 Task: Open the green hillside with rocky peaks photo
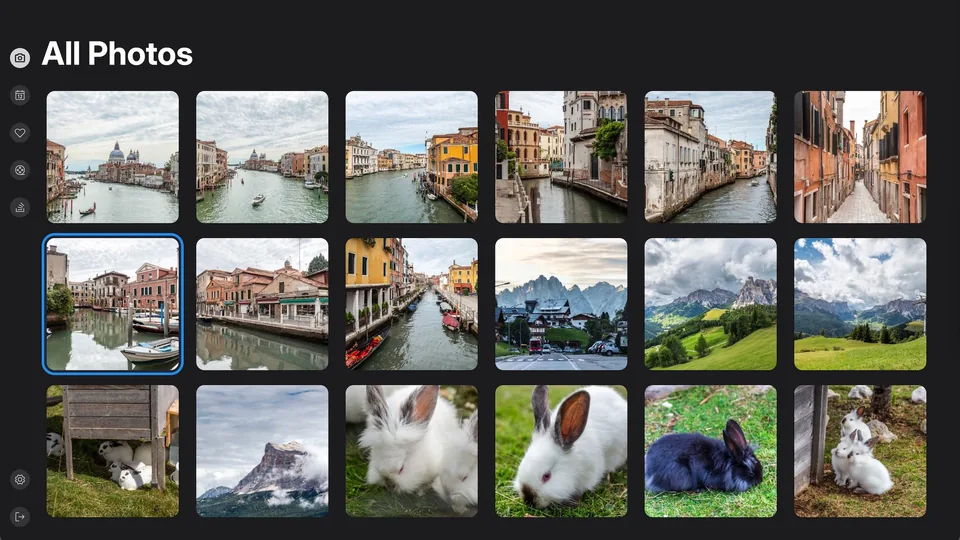click(710, 304)
